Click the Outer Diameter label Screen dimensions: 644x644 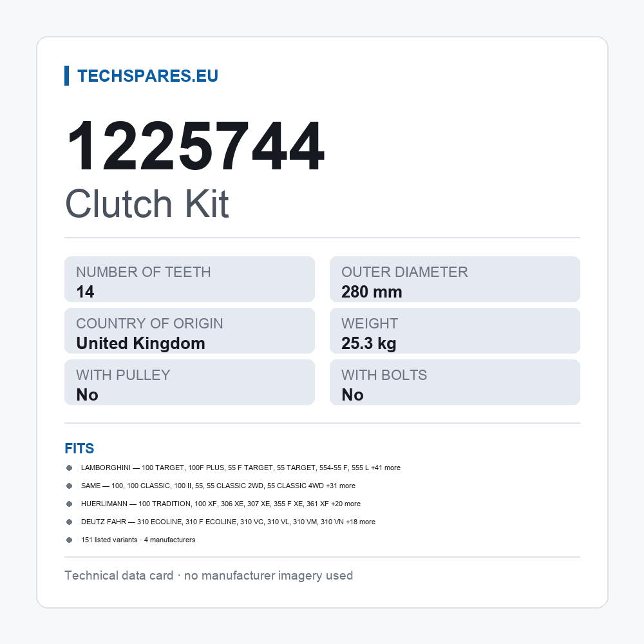click(x=404, y=272)
